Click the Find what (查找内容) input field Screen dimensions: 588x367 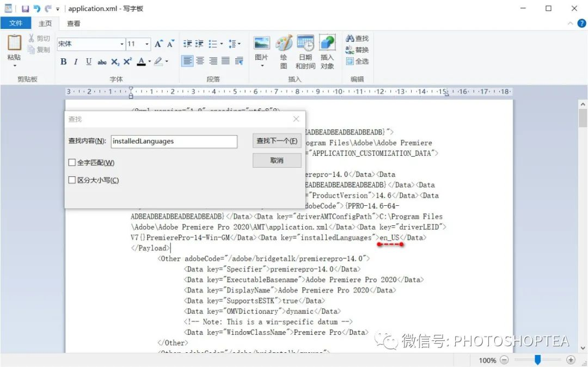point(174,142)
